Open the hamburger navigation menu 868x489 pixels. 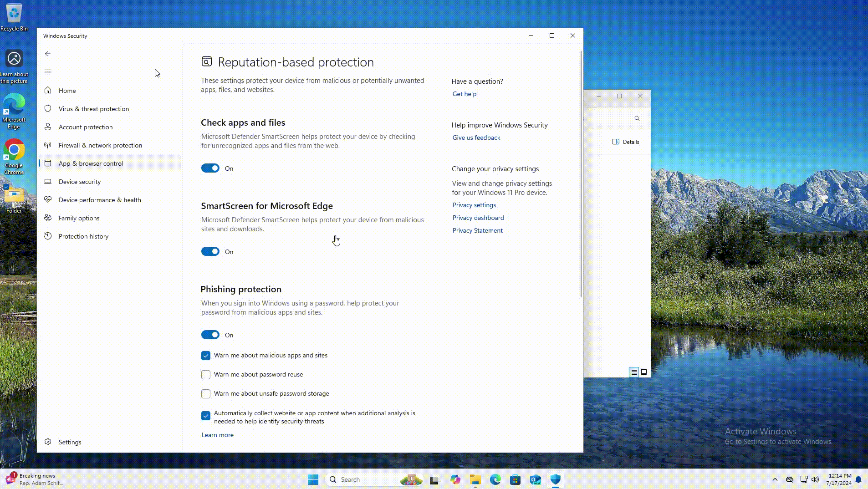48,72
